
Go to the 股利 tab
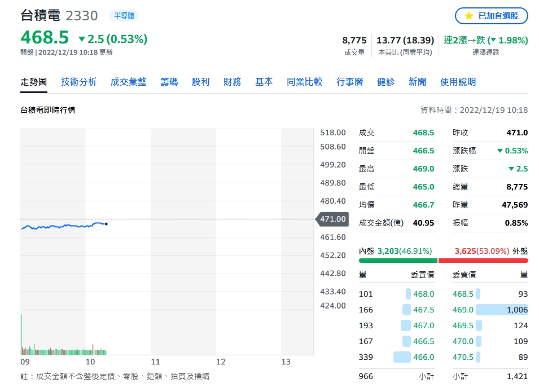201,82
